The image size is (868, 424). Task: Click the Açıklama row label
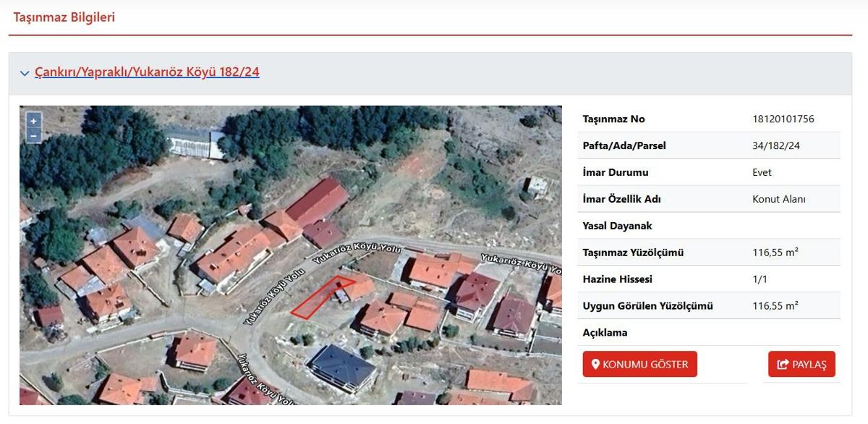tap(605, 333)
